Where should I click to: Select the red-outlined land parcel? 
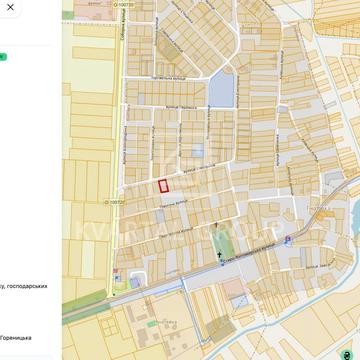point(163,186)
